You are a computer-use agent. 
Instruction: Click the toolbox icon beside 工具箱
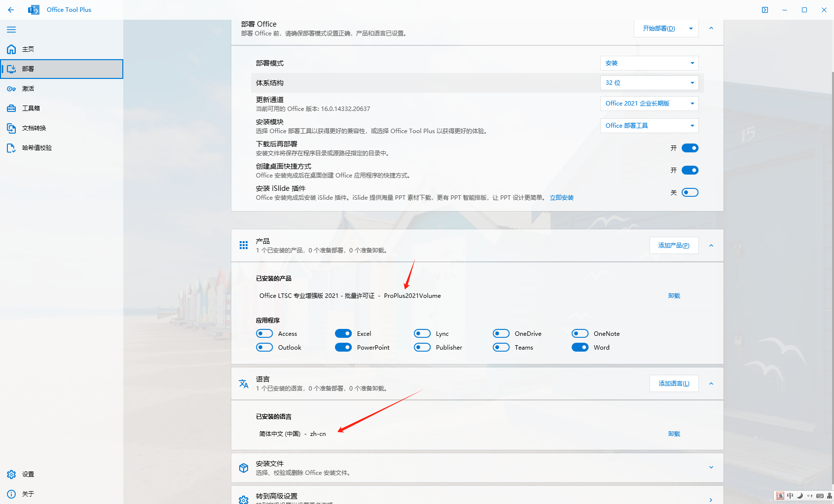[11, 108]
